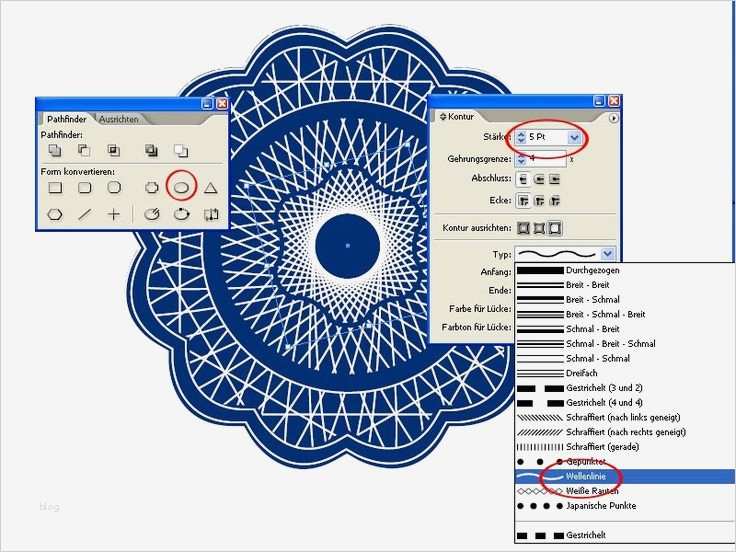Click the close path icon
Image resolution: width=736 pixels, height=552 pixels.
pyautogui.click(x=181, y=215)
